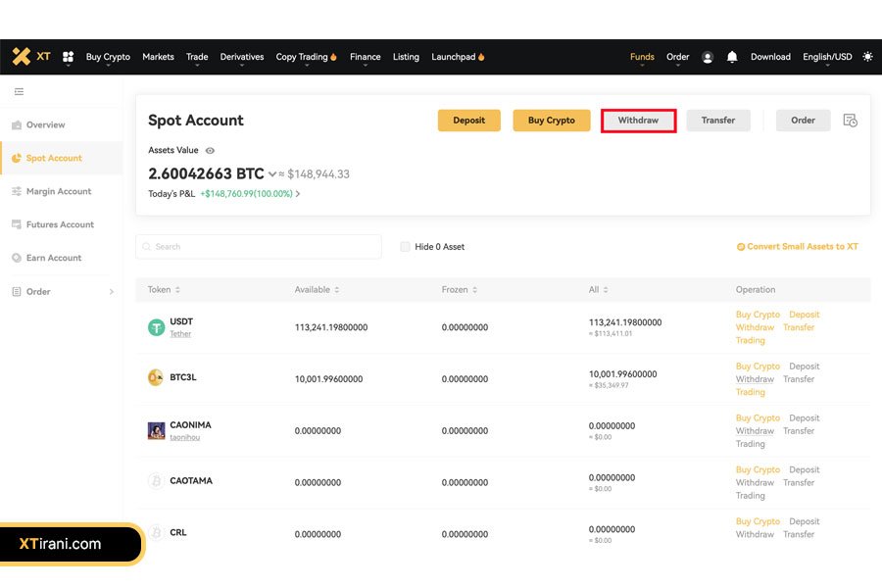The image size is (882, 588).
Task: Expand Today's P&L details arrow
Action: (298, 194)
